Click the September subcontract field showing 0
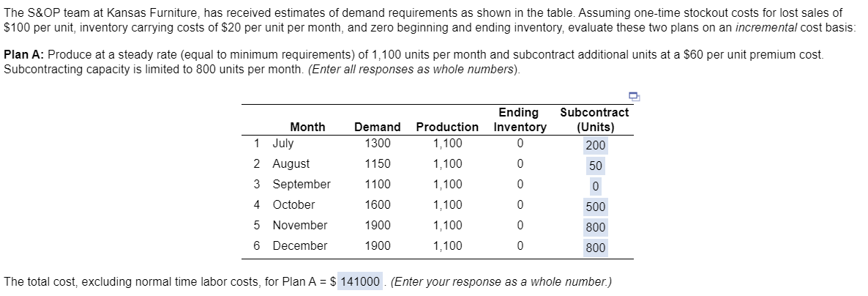This screenshot has height=296, width=868. point(595,186)
